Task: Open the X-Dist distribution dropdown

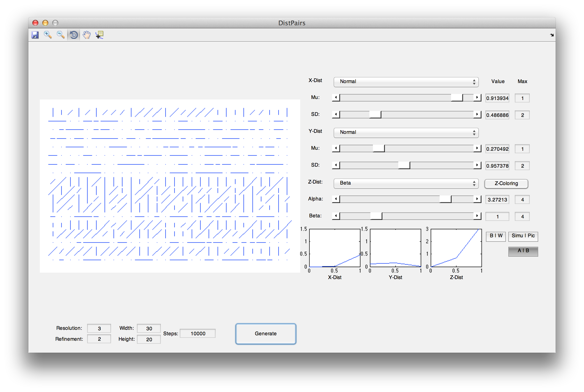Action: [x=406, y=82]
